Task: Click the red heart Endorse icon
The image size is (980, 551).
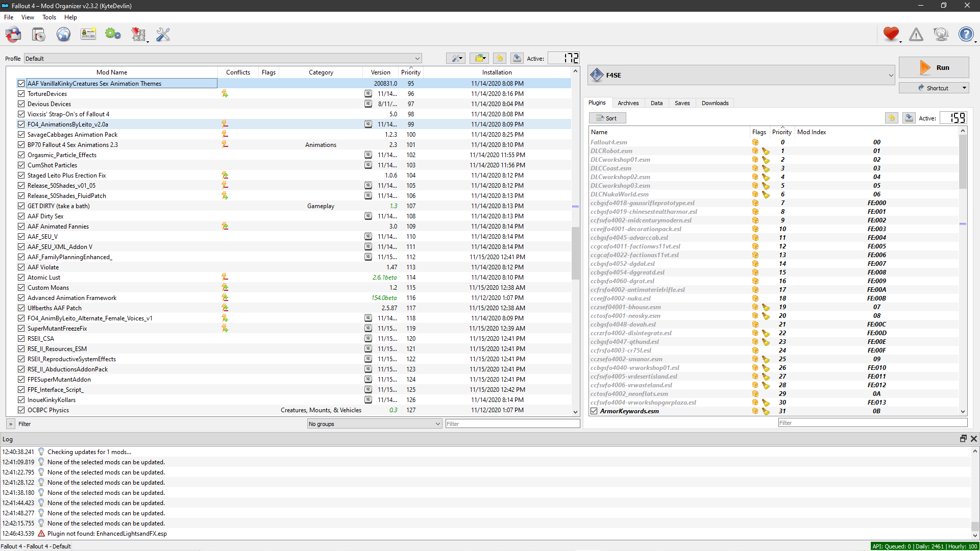Action: (891, 34)
